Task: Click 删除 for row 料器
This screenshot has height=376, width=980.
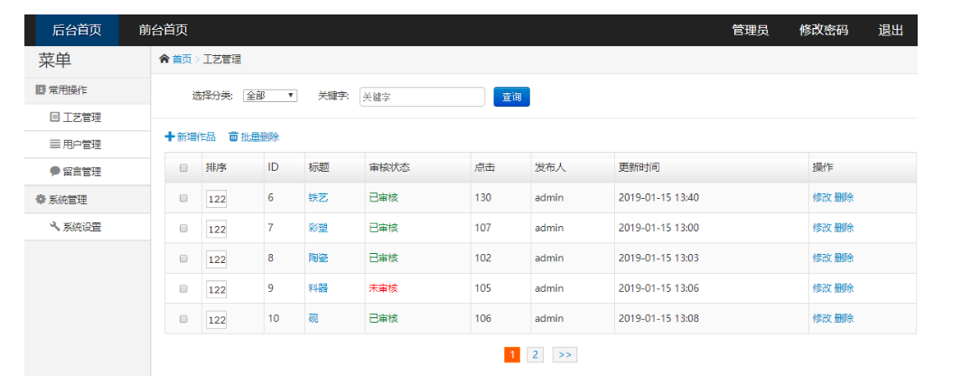Action: [x=844, y=287]
